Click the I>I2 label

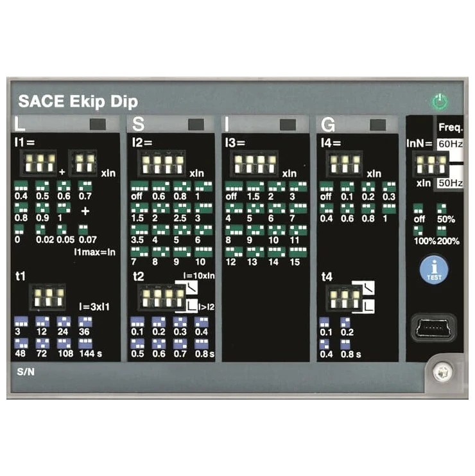207,307
